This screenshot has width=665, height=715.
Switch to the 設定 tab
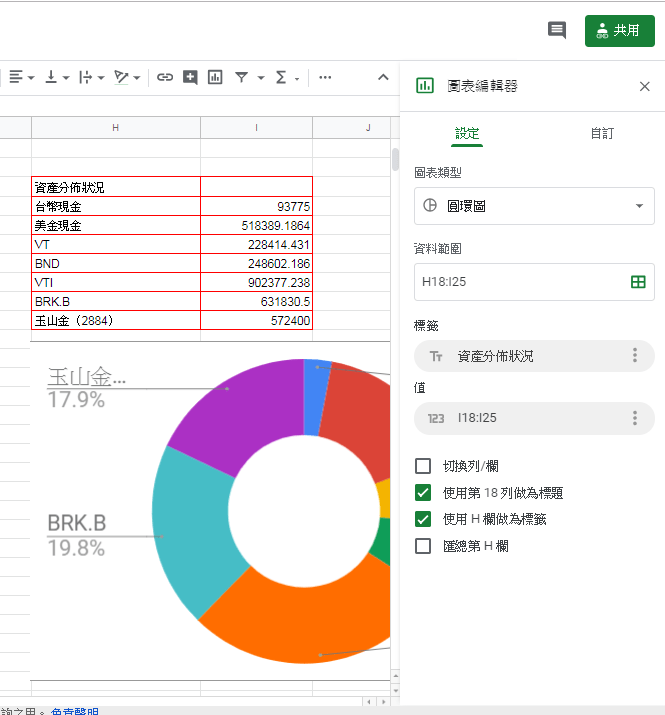[x=467, y=134]
